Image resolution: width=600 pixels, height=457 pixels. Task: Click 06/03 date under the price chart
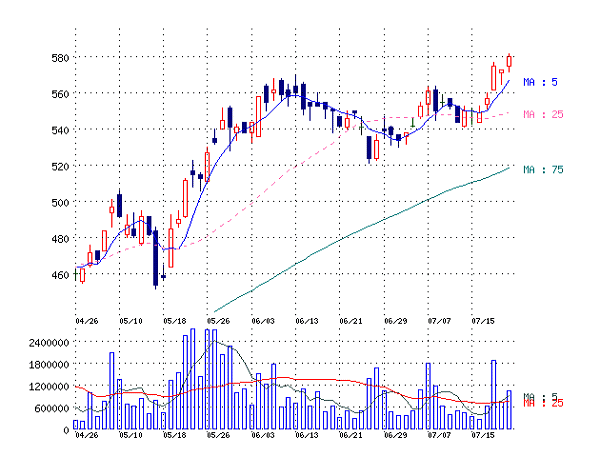point(263,321)
